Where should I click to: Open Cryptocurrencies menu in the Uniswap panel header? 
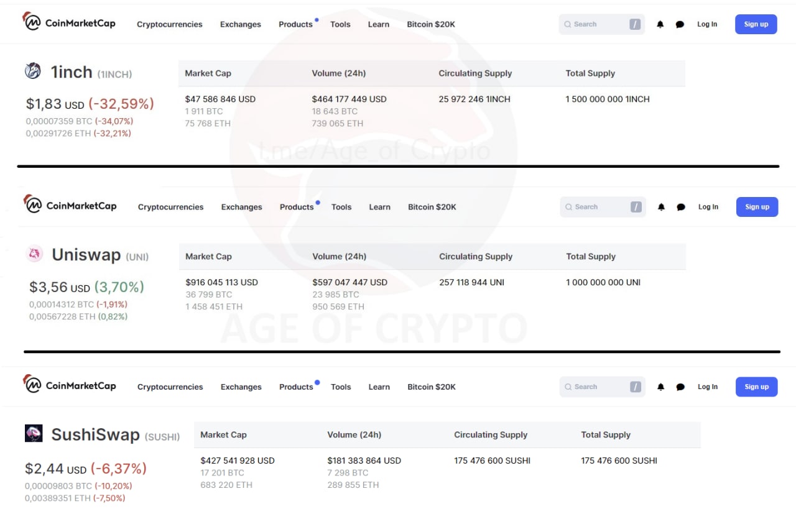(x=171, y=207)
